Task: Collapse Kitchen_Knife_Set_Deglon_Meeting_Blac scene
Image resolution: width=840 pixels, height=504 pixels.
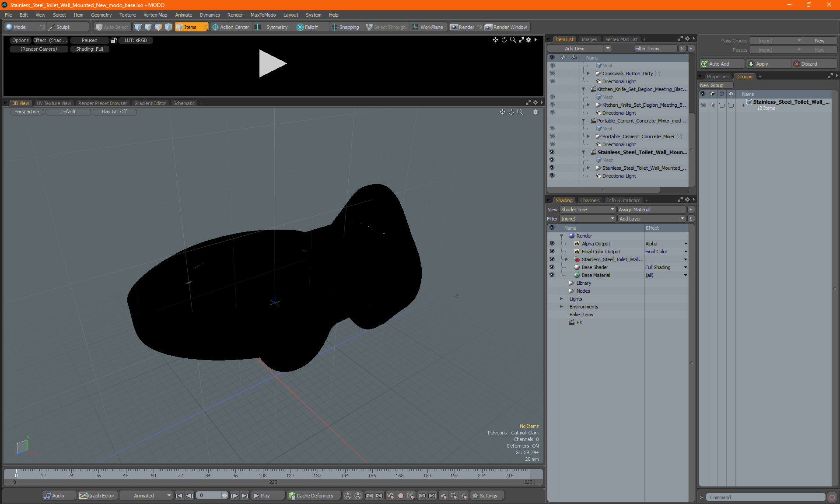Action: [583, 89]
